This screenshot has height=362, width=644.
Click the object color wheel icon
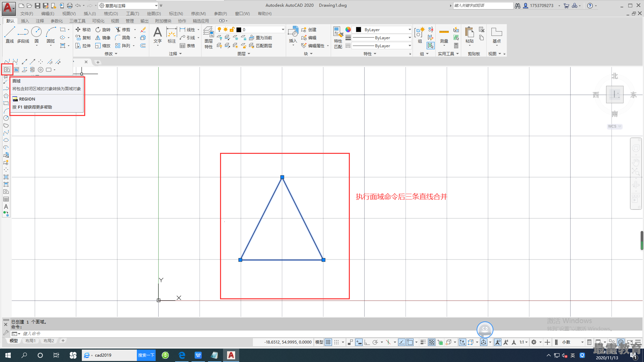tap(348, 29)
